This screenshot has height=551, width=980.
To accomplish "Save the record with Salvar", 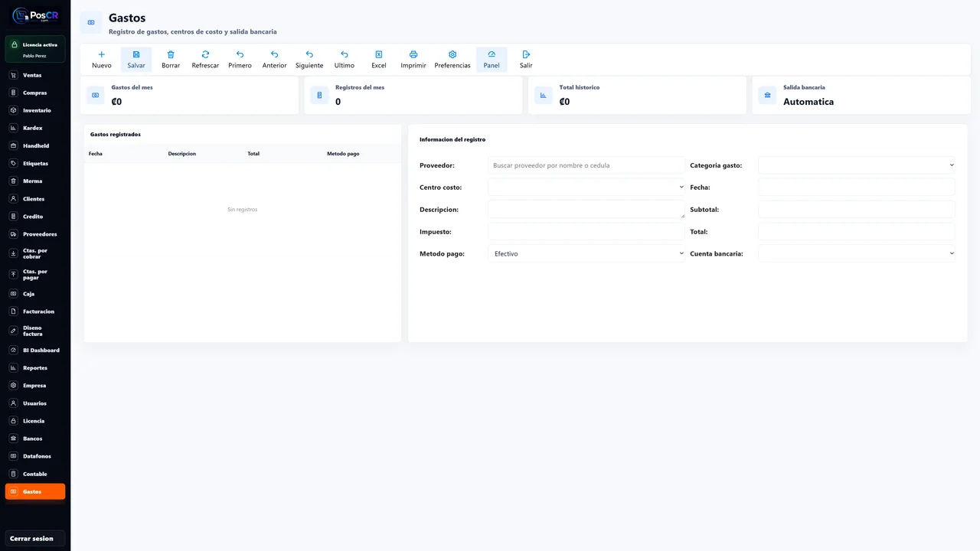I will click(136, 60).
